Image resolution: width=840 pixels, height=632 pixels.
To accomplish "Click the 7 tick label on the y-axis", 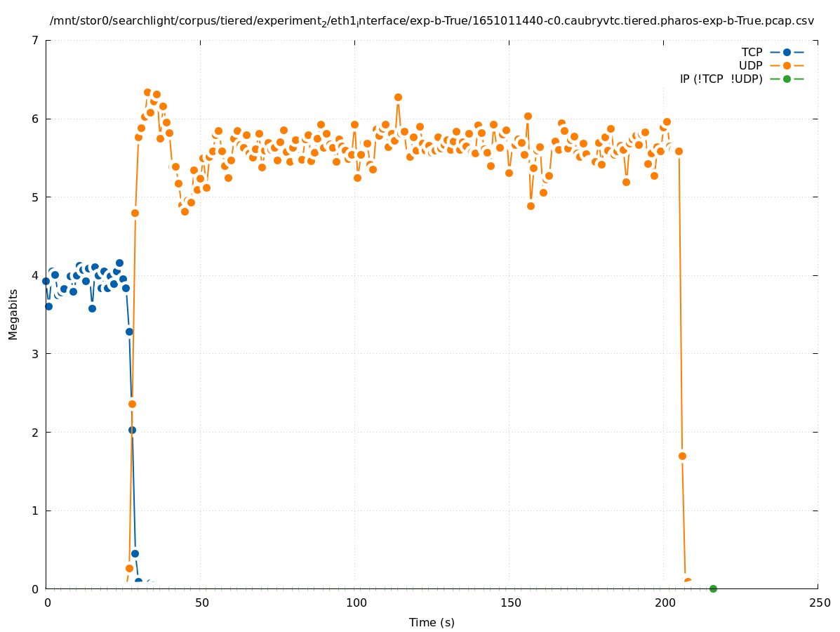I will [35, 40].
